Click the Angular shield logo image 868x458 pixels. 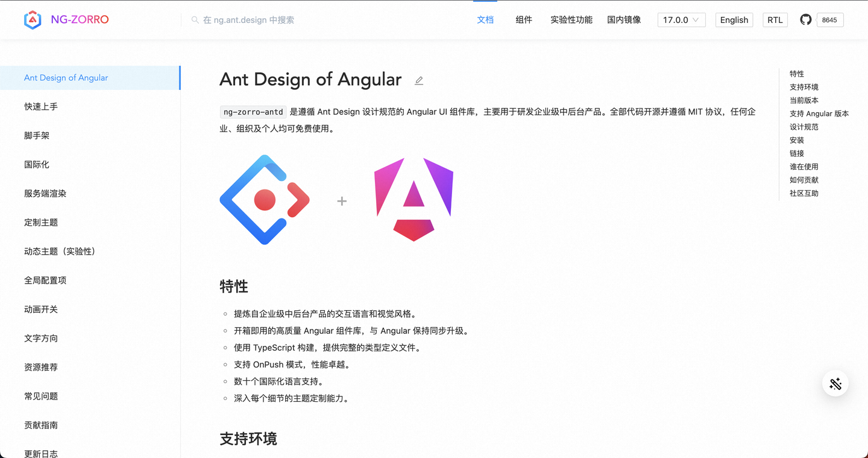pyautogui.click(x=413, y=200)
